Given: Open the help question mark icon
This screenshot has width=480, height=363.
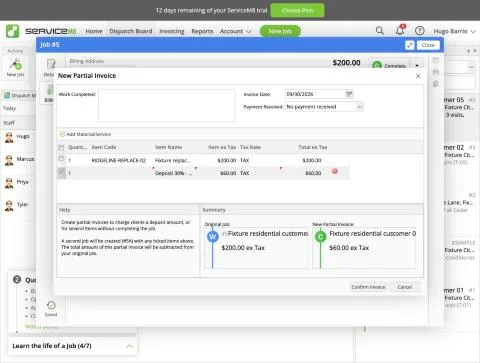Looking at the screenshot, I should (420, 31).
